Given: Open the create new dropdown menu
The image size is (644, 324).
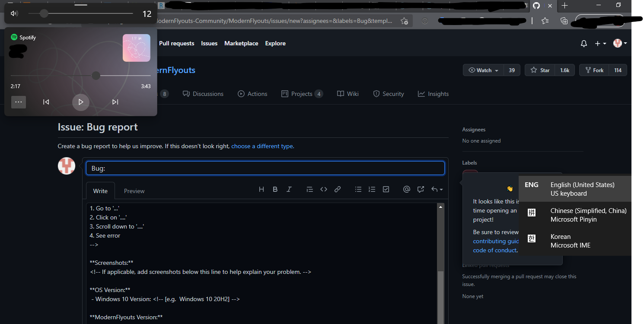Looking at the screenshot, I should (x=600, y=43).
